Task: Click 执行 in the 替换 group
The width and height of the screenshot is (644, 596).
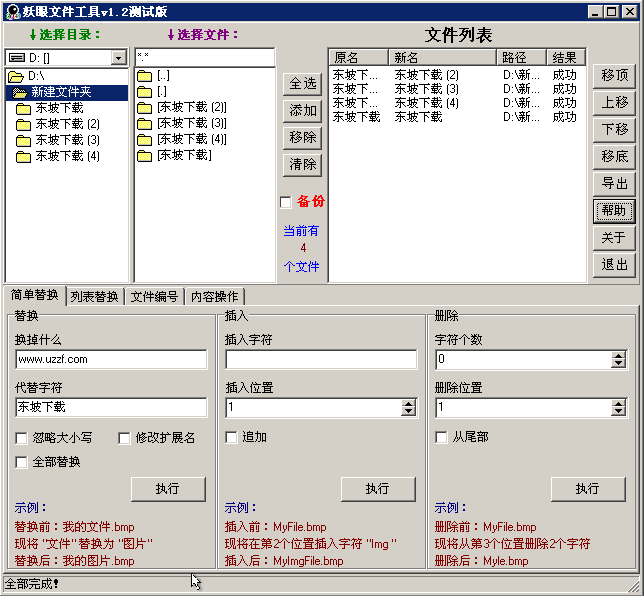Action: coord(168,489)
